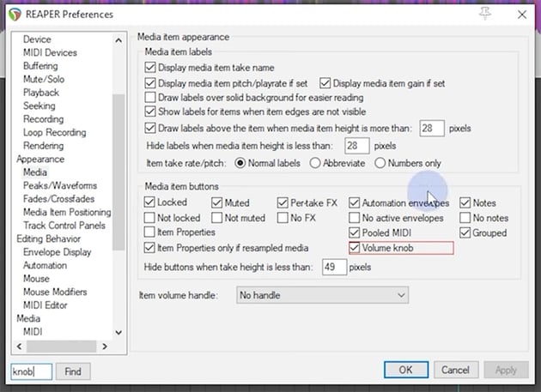
Task: Open the Seeking preferences page
Action: click(x=40, y=106)
